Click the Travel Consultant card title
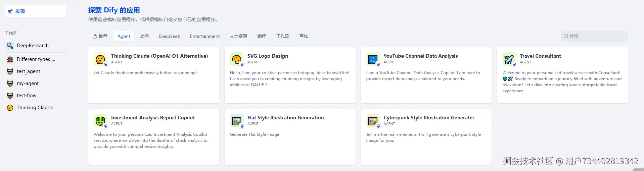 pos(540,56)
